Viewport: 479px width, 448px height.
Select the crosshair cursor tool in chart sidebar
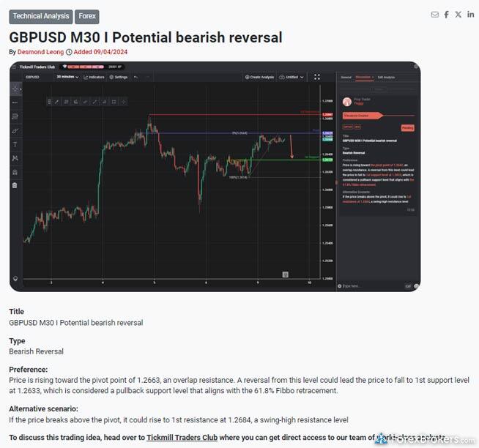15,89
